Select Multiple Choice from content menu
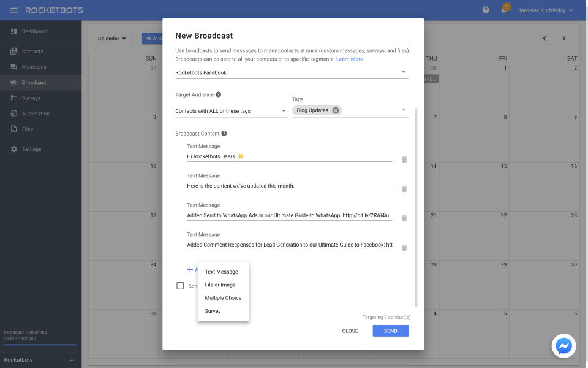This screenshot has height=368, width=588. point(223,298)
